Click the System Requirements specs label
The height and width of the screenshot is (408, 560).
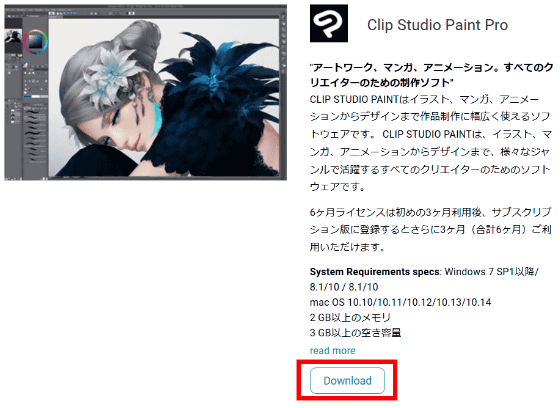tap(375, 272)
